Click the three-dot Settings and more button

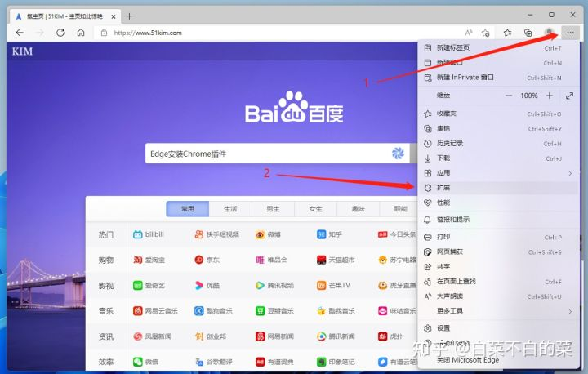pos(570,33)
